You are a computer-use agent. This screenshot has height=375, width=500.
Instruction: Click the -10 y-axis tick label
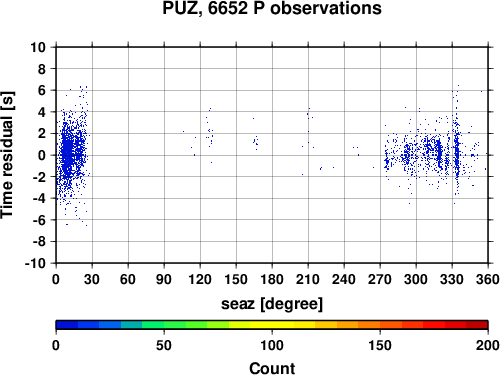pyautogui.click(x=35, y=263)
